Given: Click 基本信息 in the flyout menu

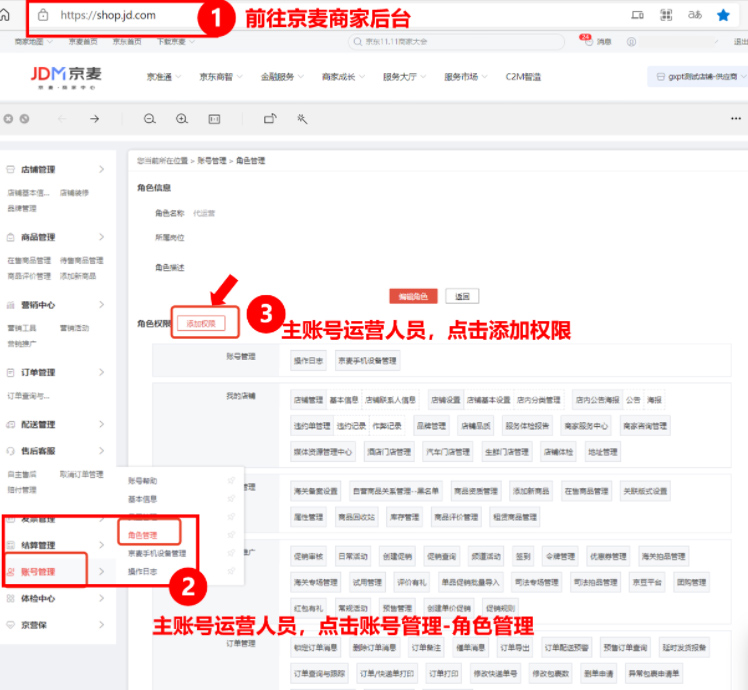Looking at the screenshot, I should [143, 499].
